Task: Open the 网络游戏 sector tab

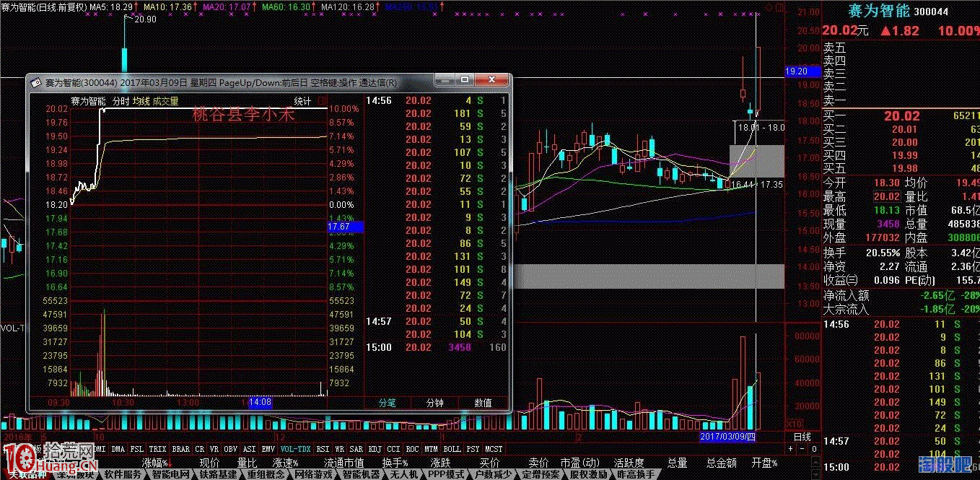Action: pos(314,475)
